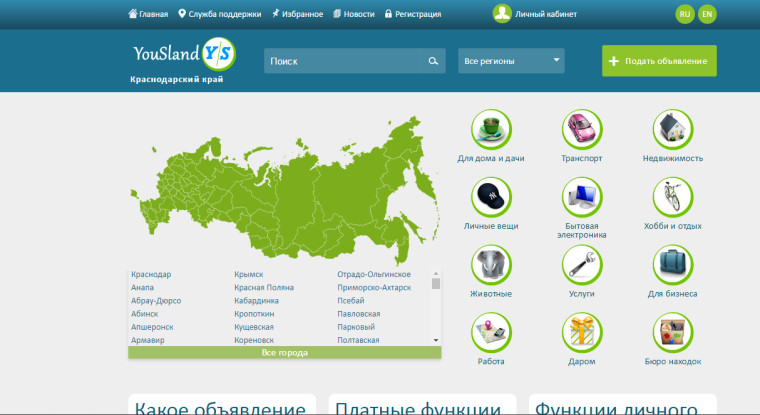
Task: Open the Новости menu item
Action: point(359,14)
